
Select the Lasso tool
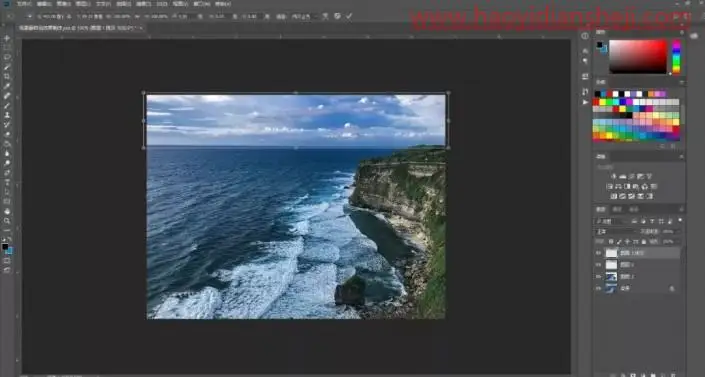click(x=7, y=57)
